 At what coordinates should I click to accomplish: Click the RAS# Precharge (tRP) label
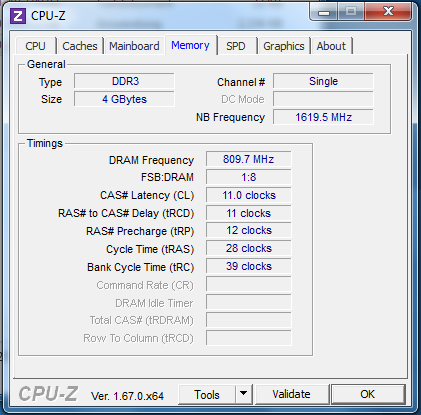(140, 231)
